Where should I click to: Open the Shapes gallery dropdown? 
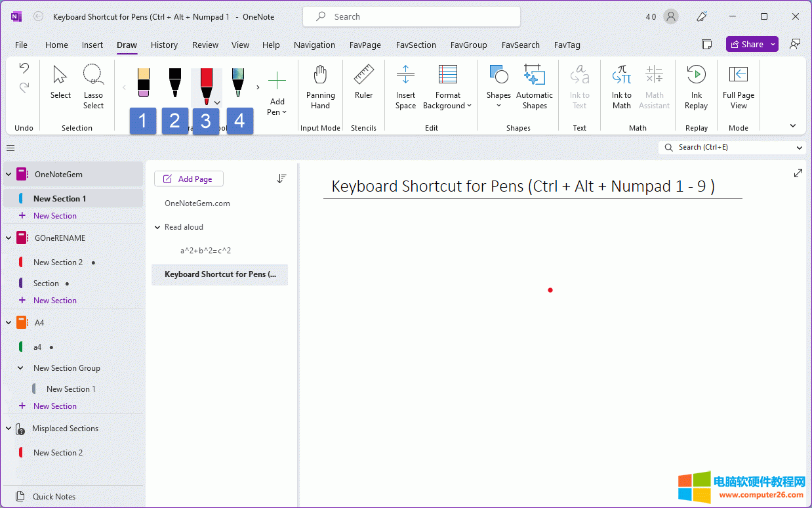click(x=498, y=87)
